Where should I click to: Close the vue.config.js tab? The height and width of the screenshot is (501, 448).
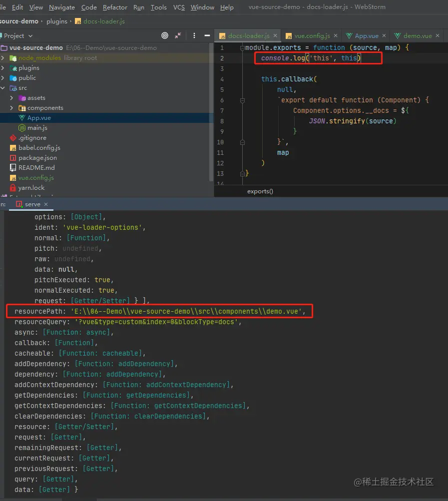(x=336, y=35)
